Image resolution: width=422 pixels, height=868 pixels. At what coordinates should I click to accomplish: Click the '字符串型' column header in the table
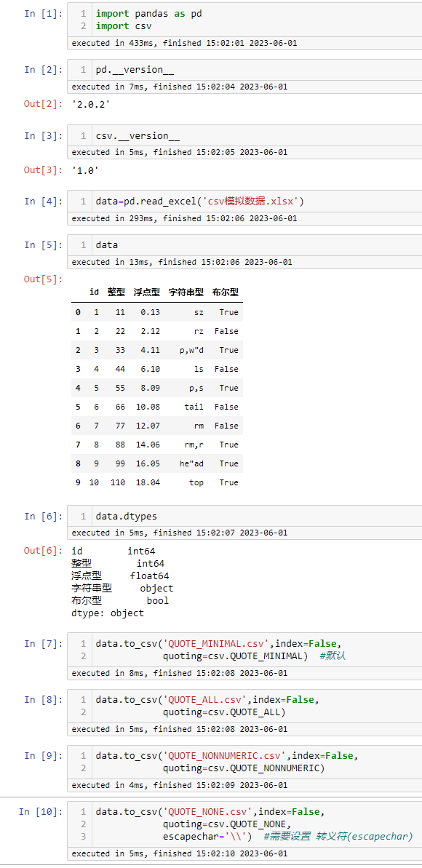coord(186,292)
